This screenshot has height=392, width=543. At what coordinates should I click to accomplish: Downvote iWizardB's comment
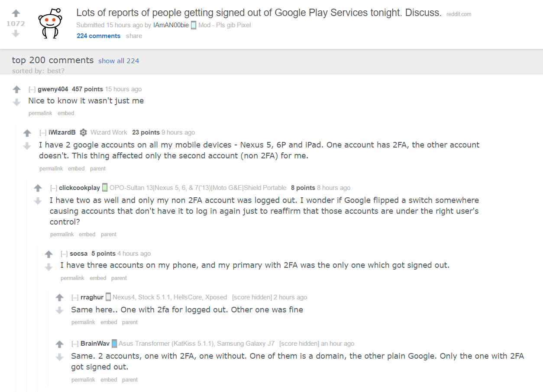tap(27, 146)
